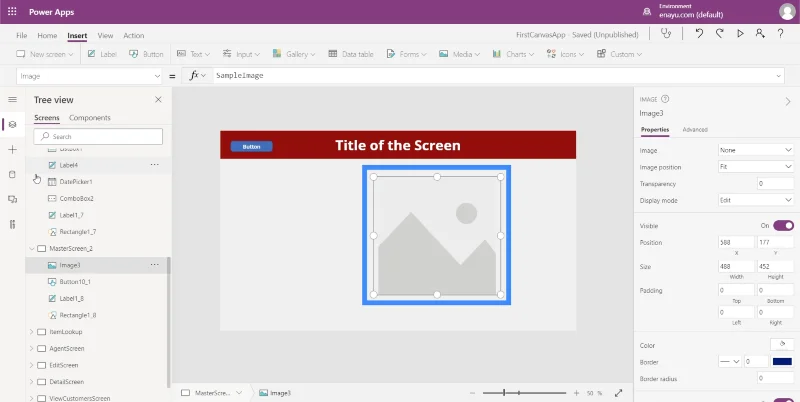800x402 pixels.
Task: Expand the formula bar chevron
Action: point(779,76)
